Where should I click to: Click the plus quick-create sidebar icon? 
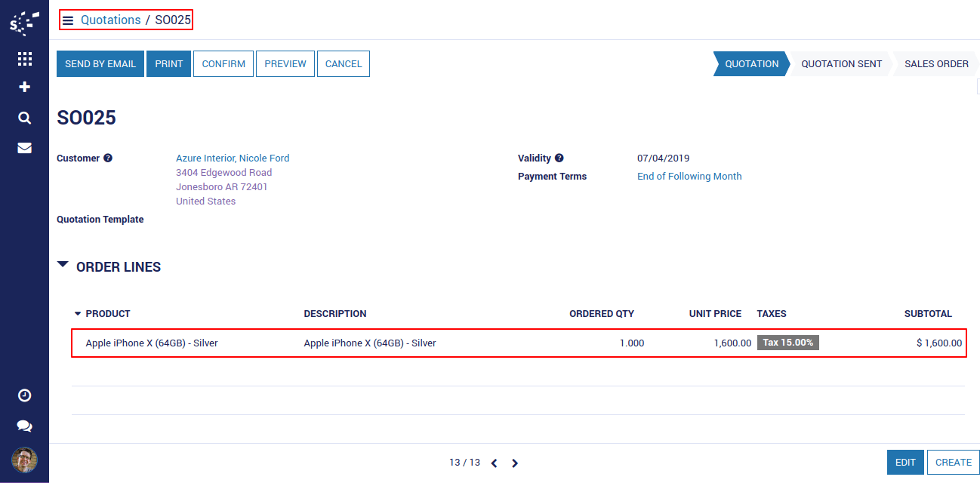(x=24, y=88)
